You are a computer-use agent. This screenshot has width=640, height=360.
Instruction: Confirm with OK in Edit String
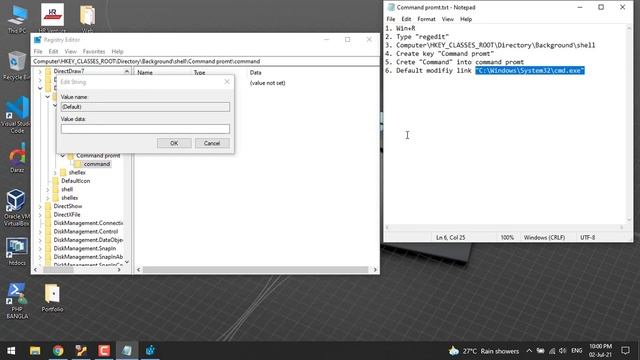[174, 143]
